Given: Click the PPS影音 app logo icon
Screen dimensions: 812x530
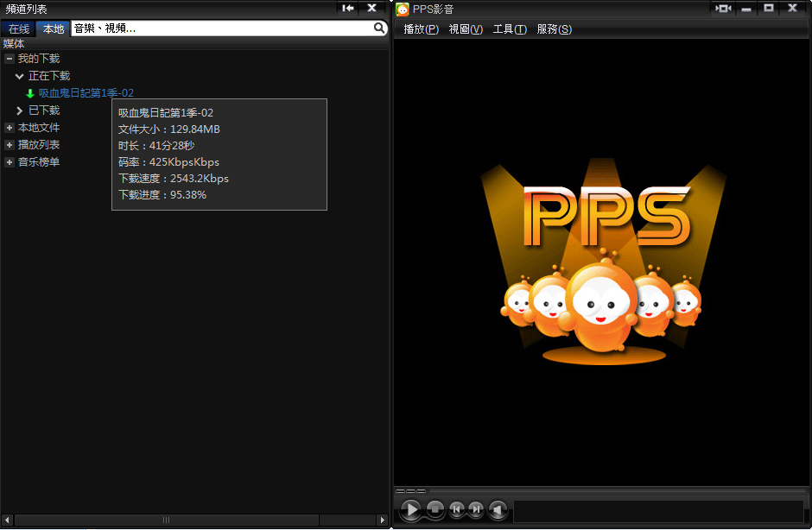Looking at the screenshot, I should point(403,9).
